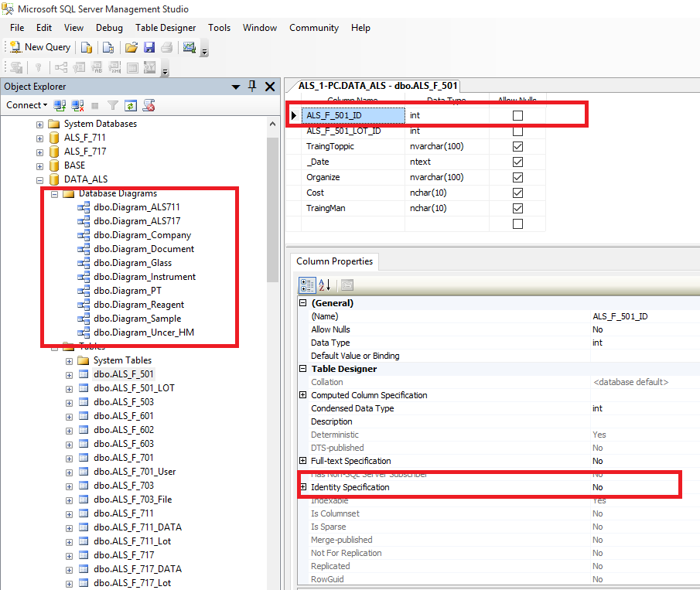700x590 pixels.
Task: Click the Manage Full-text Index icon
Action: tap(97, 67)
